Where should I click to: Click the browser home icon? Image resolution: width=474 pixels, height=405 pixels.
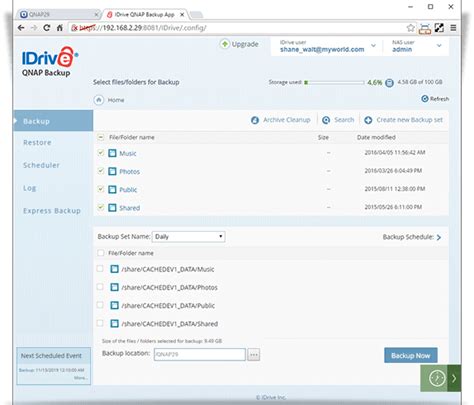[x=60, y=28]
